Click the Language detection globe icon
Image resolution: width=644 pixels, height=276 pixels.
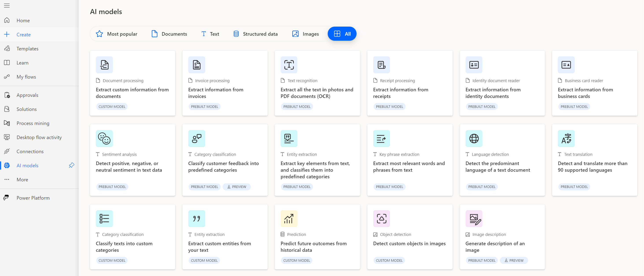point(474,138)
